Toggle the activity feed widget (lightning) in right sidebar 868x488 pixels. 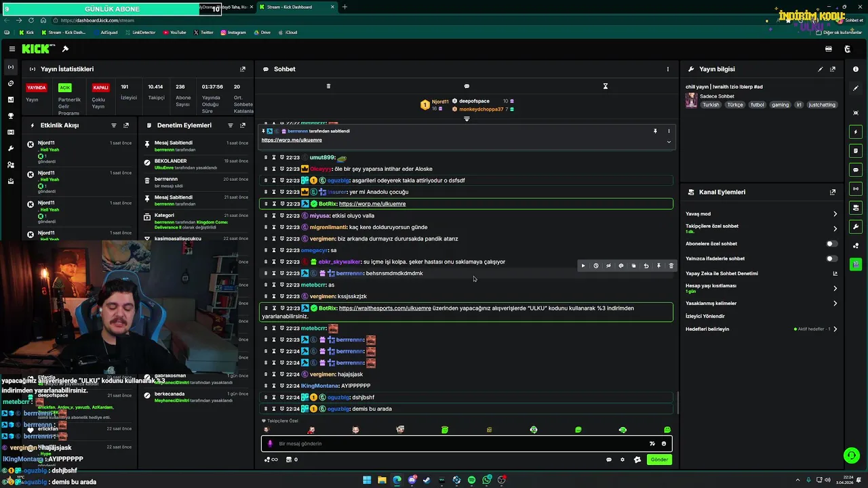tap(856, 131)
